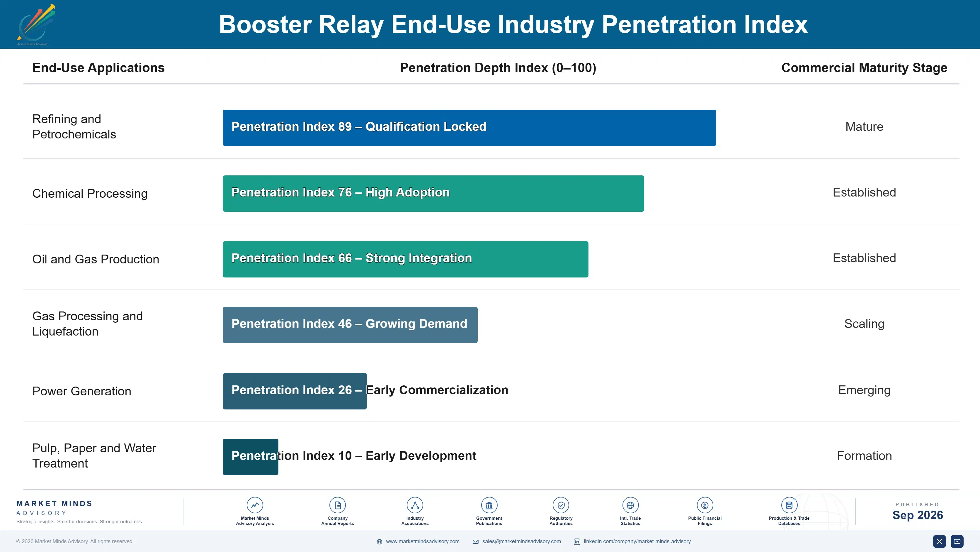Click the Chemical Processing row label
980x552 pixels.
click(x=90, y=193)
